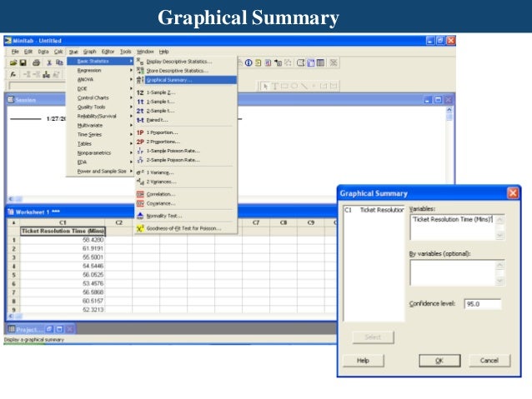Screen dimensions: 532x399
Task: Click the Select button in dialog
Action: pos(374,337)
